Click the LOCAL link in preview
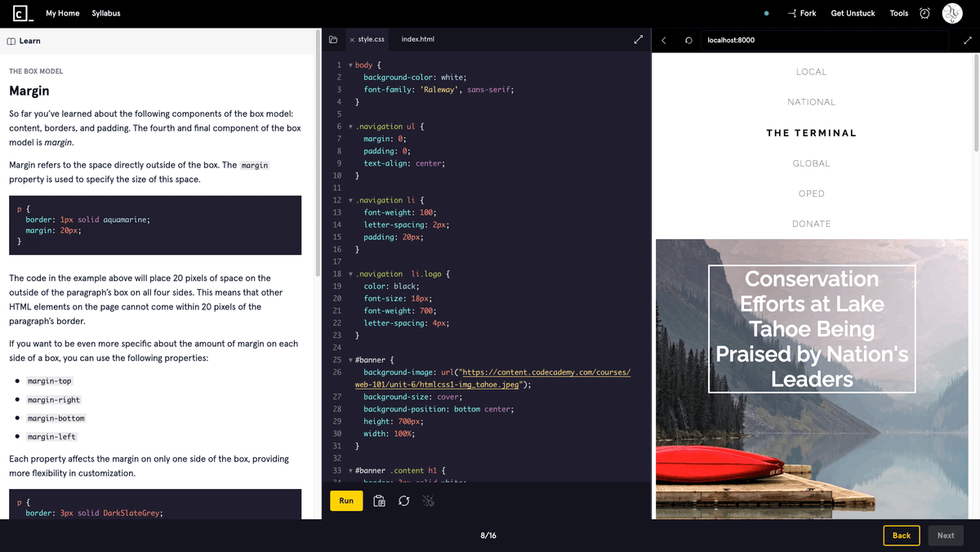 click(x=812, y=72)
